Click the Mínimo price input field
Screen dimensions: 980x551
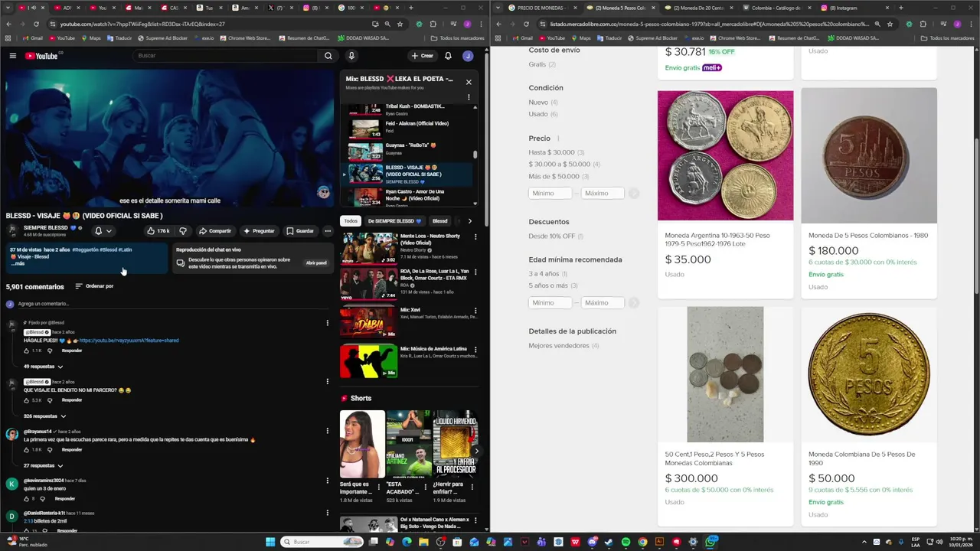pyautogui.click(x=550, y=194)
